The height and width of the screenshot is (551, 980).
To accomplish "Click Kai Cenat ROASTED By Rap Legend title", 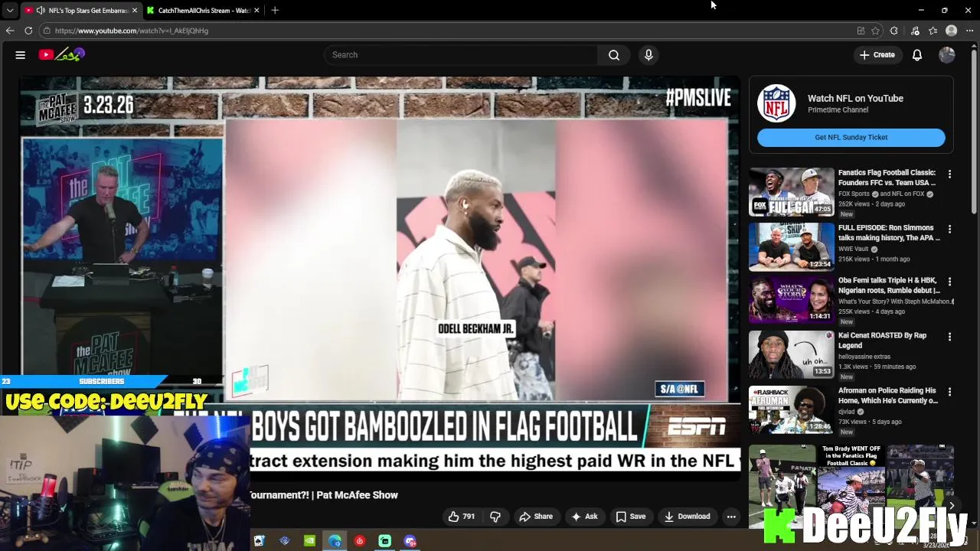I will click(882, 341).
